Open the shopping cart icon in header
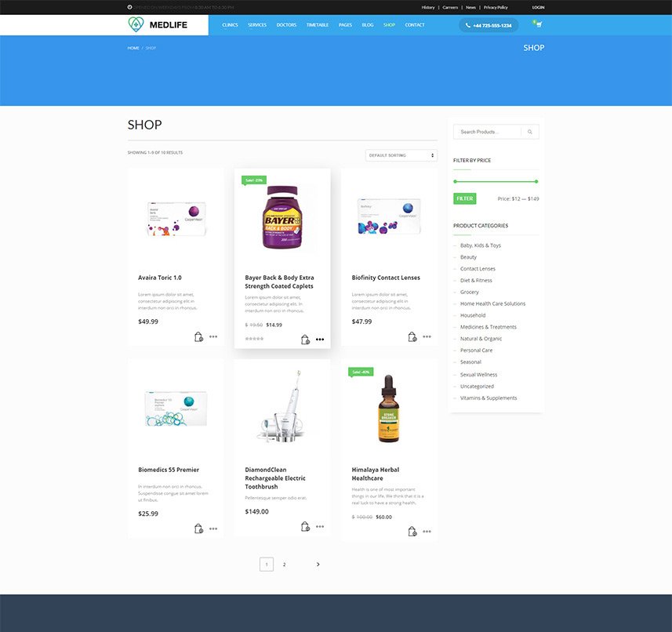 [539, 24]
